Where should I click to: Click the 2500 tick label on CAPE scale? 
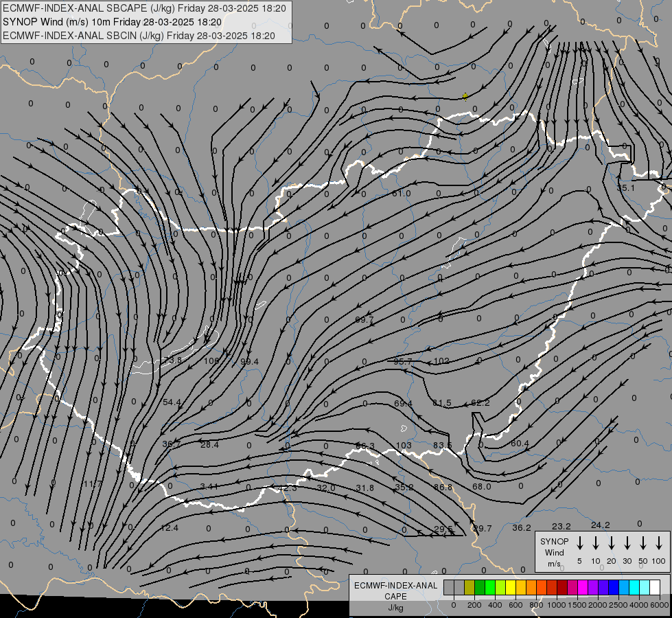click(x=618, y=605)
